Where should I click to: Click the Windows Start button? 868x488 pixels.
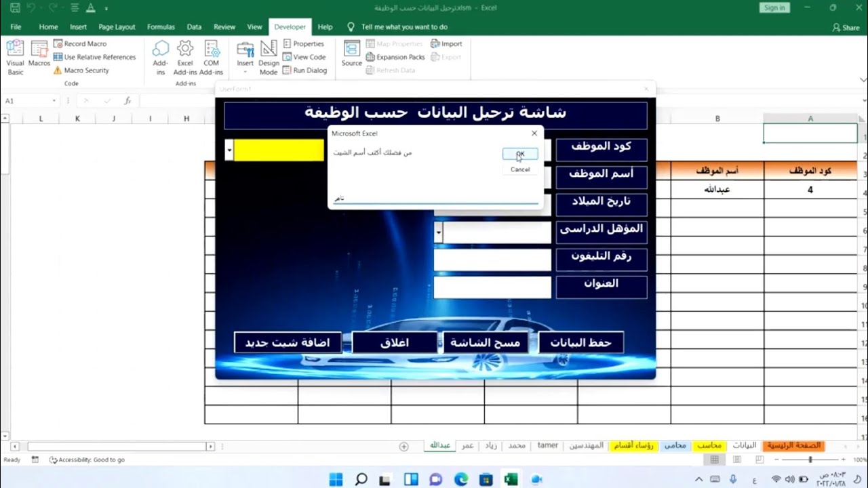336,479
